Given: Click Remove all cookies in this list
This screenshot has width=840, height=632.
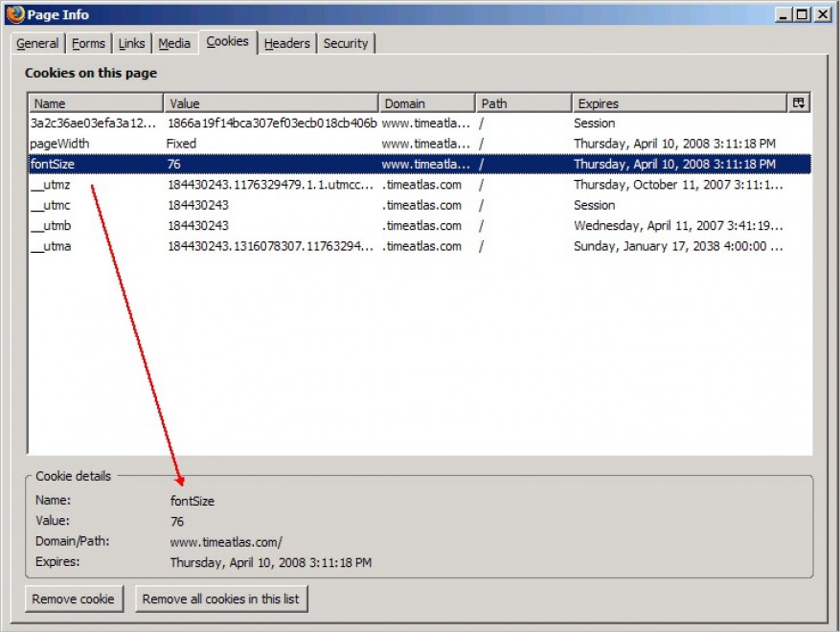Looking at the screenshot, I should coord(220,598).
